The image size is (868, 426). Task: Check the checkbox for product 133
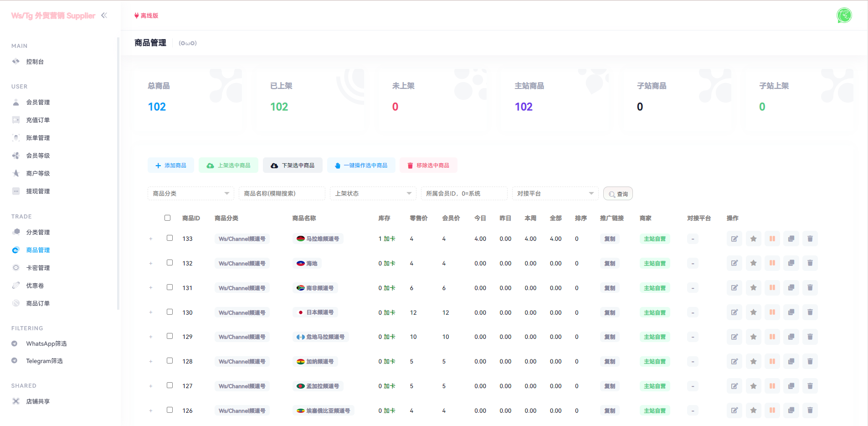point(169,238)
